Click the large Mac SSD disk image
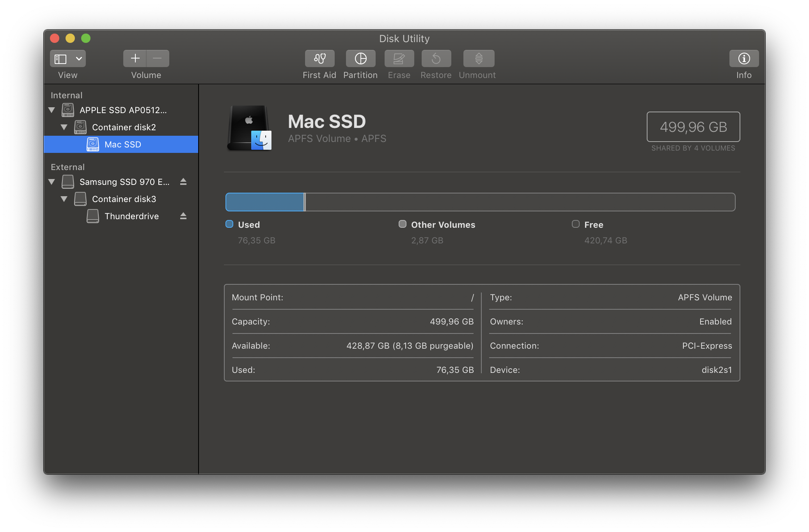Image resolution: width=809 pixels, height=532 pixels. click(x=249, y=128)
